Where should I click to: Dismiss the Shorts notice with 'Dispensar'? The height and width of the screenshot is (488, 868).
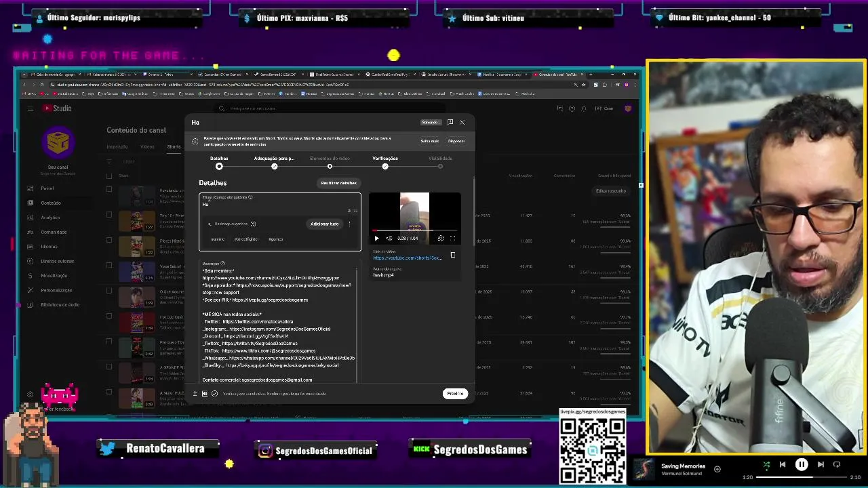pos(456,141)
